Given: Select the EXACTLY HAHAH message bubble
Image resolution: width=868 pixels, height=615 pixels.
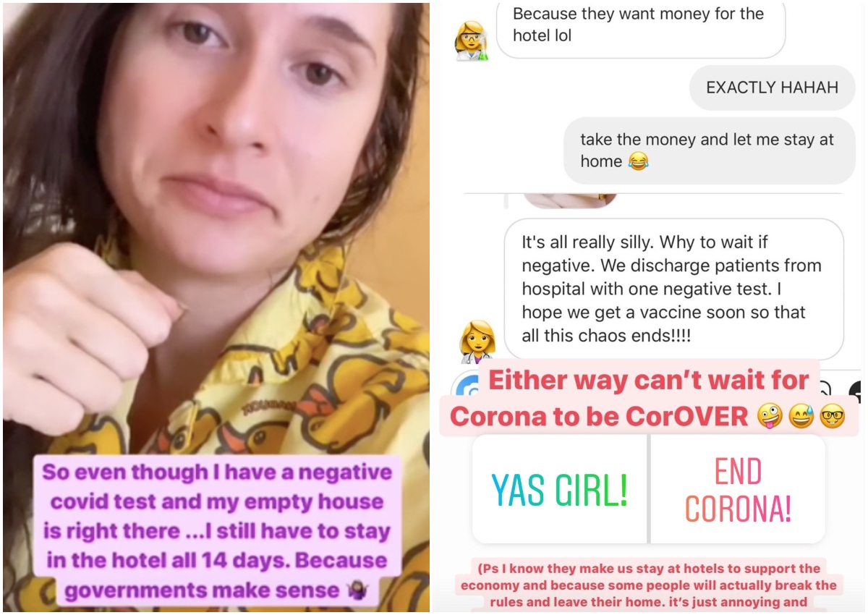Looking at the screenshot, I should pyautogui.click(x=772, y=88).
